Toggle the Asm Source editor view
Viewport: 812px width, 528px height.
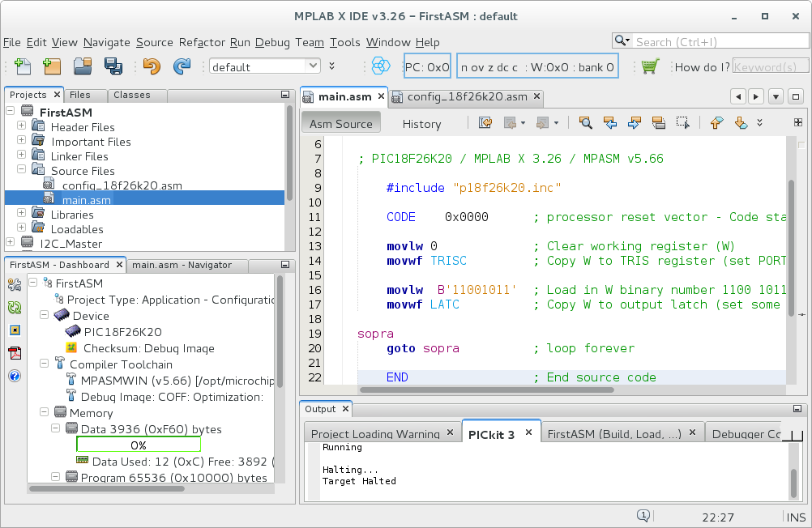[x=340, y=124]
